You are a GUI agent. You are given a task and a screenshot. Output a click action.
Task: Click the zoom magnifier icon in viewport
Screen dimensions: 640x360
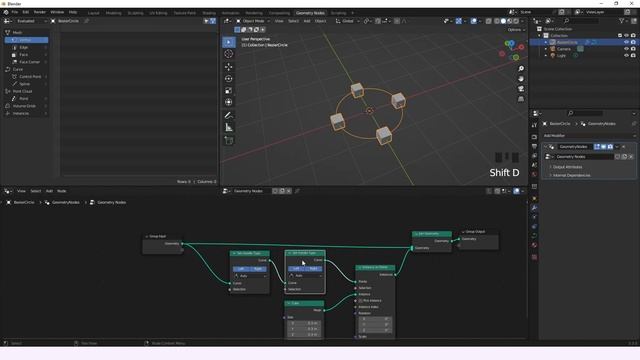[521, 69]
